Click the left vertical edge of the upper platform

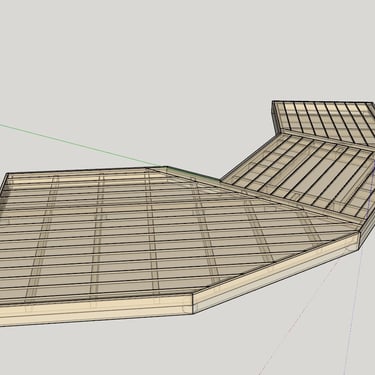[274, 118]
